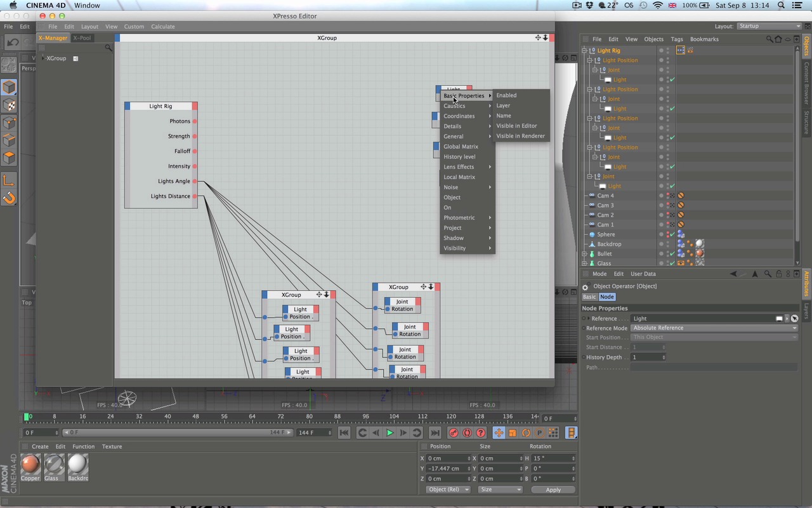Go to end of animation
The width and height of the screenshot is (812, 508).
click(x=435, y=432)
